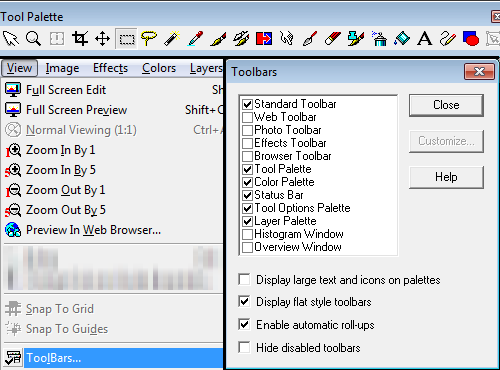Activate the Freehand lasso tool
Image resolution: width=500 pixels, height=370 pixels.
149,39
